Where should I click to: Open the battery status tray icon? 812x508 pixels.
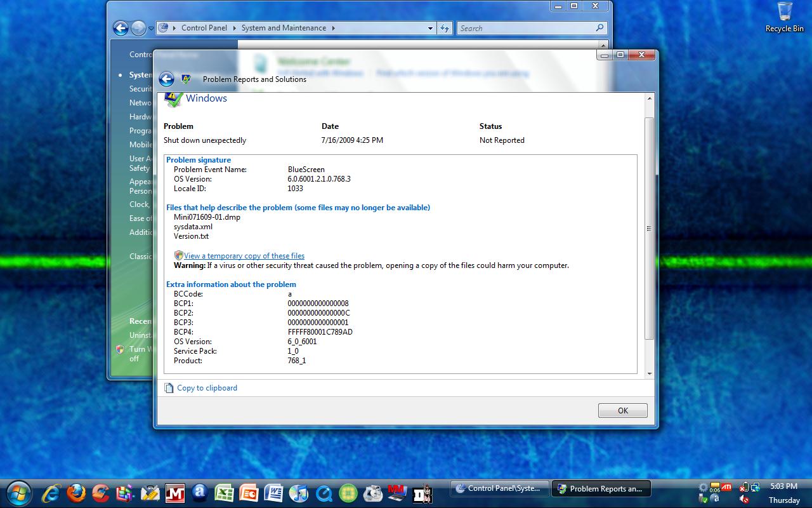(743, 488)
